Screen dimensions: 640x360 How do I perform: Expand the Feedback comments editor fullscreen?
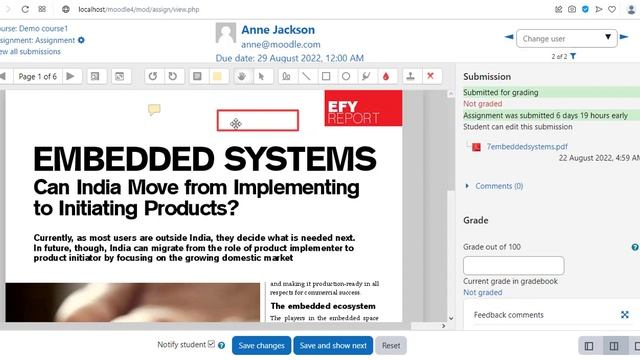[x=624, y=315]
